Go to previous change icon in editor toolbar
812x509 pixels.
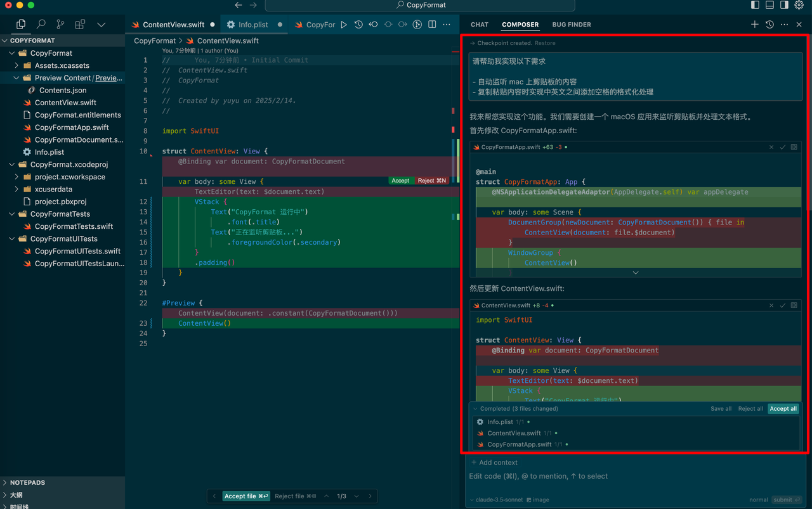(x=373, y=25)
